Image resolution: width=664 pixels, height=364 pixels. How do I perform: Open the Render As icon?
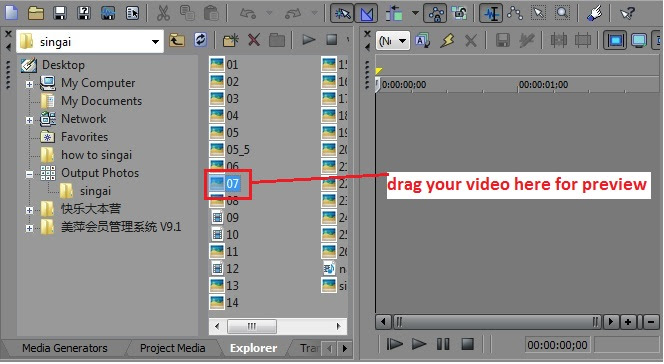pos(108,13)
